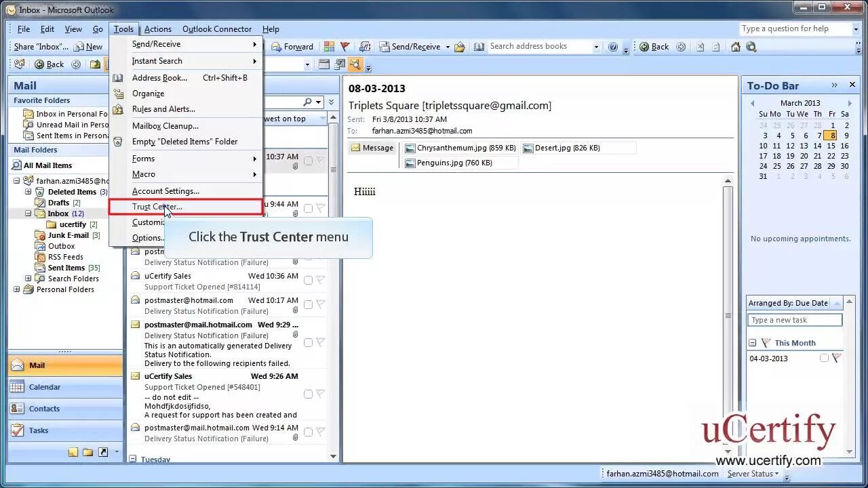Select the Drafts folder
This screenshot has width=868, height=488.
(x=59, y=203)
